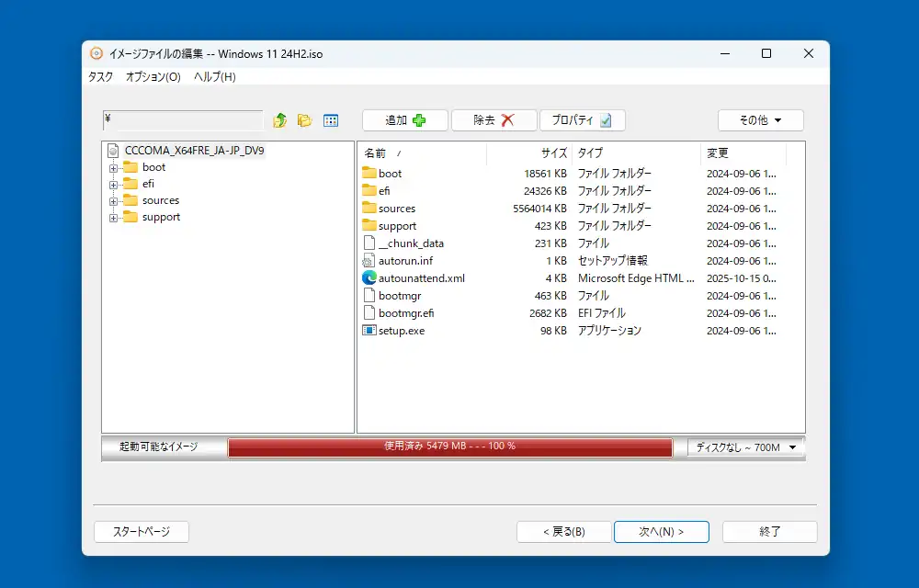Click the path input field
Viewport: 919px width, 588px height.
click(183, 120)
